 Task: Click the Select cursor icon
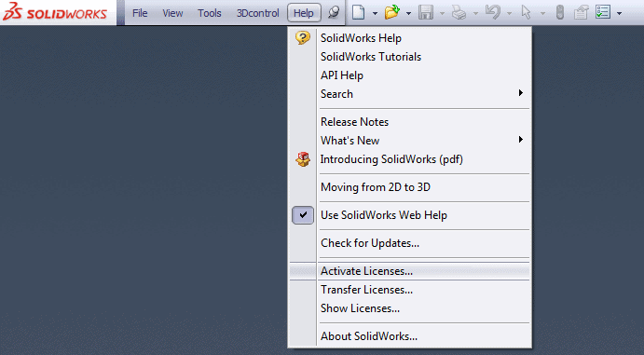(x=527, y=13)
